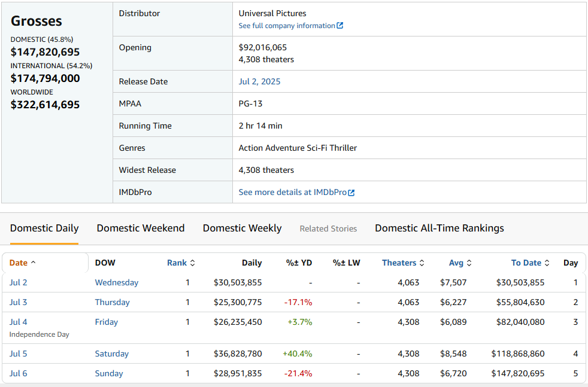Image resolution: width=588 pixels, height=387 pixels.
Task: Click the to-date total $55,804,630
Action: (x=520, y=302)
